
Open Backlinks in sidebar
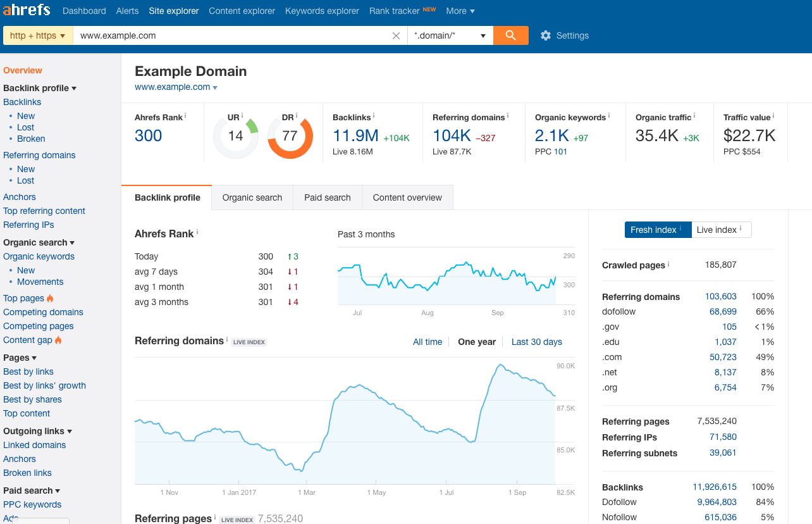tap(22, 102)
